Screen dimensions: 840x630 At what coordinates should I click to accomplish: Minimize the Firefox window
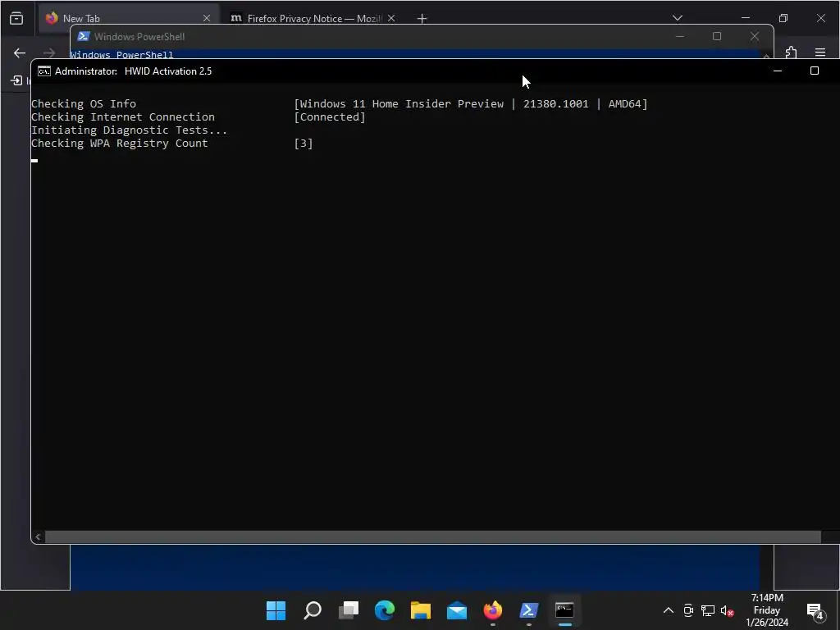point(746,18)
